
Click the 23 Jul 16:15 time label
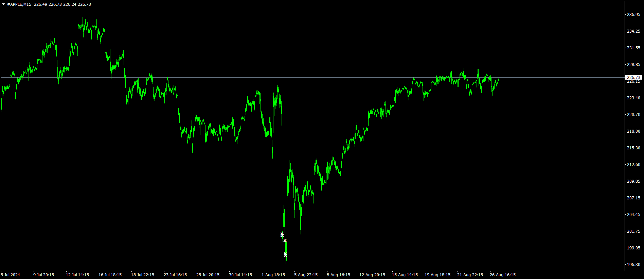coord(175,275)
